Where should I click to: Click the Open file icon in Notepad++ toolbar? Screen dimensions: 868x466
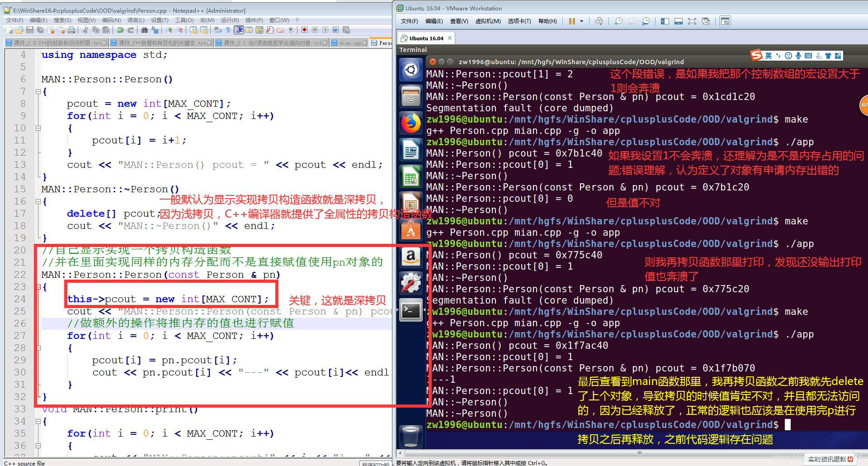click(x=19, y=30)
